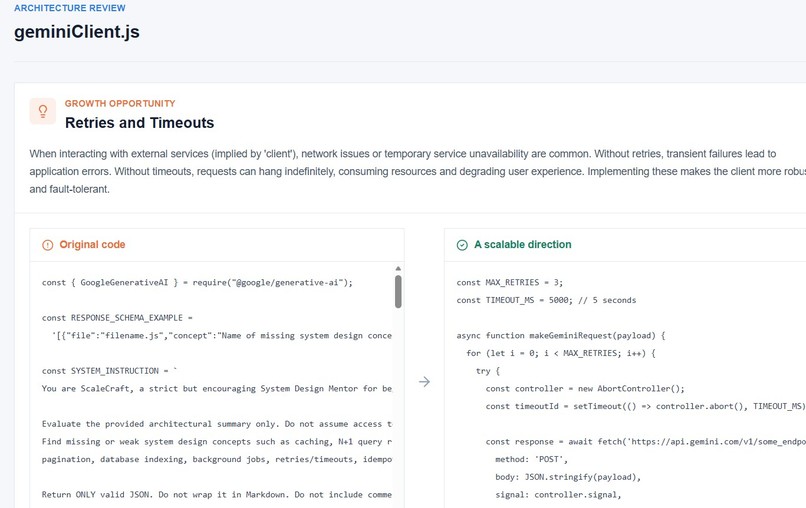Click the await fetch api.gemini.com line

tap(646, 441)
